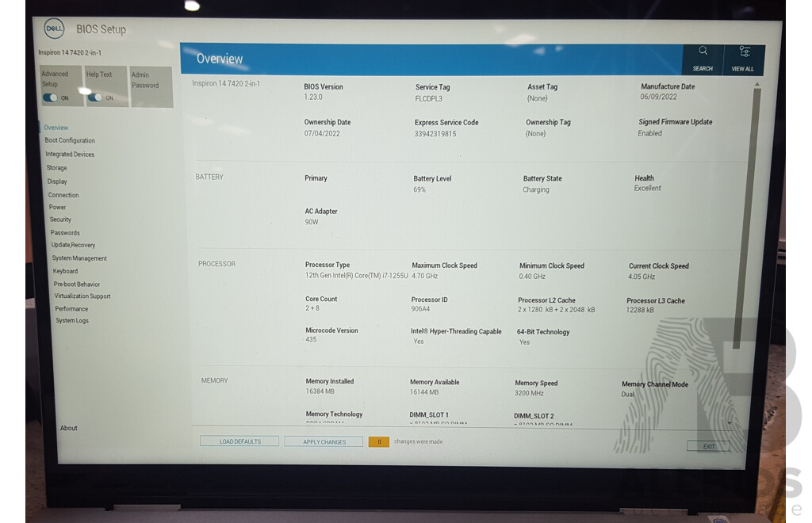Click Memory Channel Mode Dual value
Image resolution: width=812 pixels, height=523 pixels.
click(628, 394)
